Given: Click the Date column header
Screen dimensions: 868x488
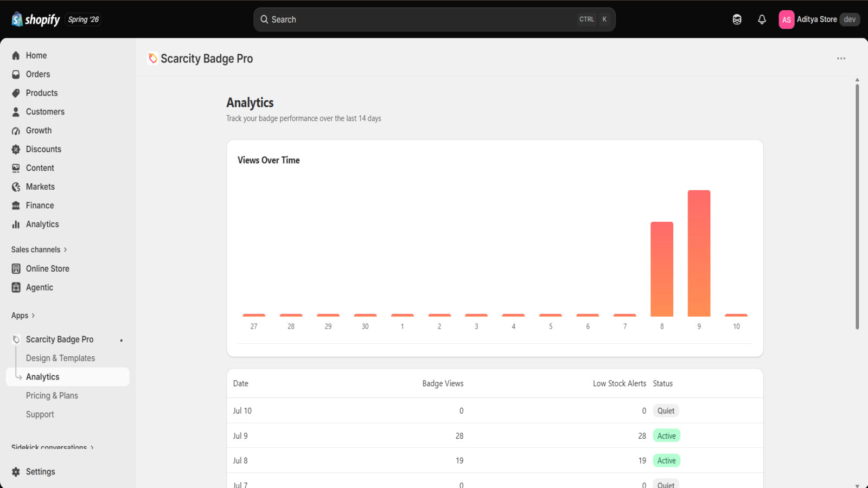Looking at the screenshot, I should coord(240,383).
